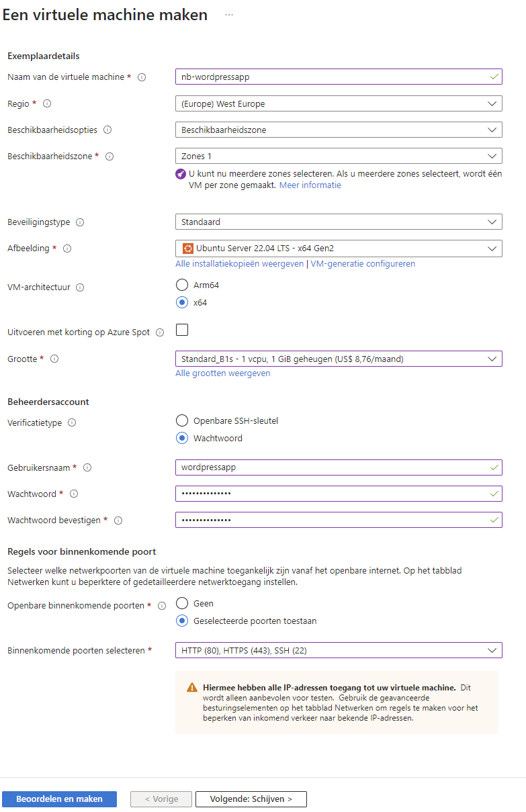Expand the Binnenkomende poorten selecteren dropdown
The height and width of the screenshot is (812, 526).
(338, 650)
